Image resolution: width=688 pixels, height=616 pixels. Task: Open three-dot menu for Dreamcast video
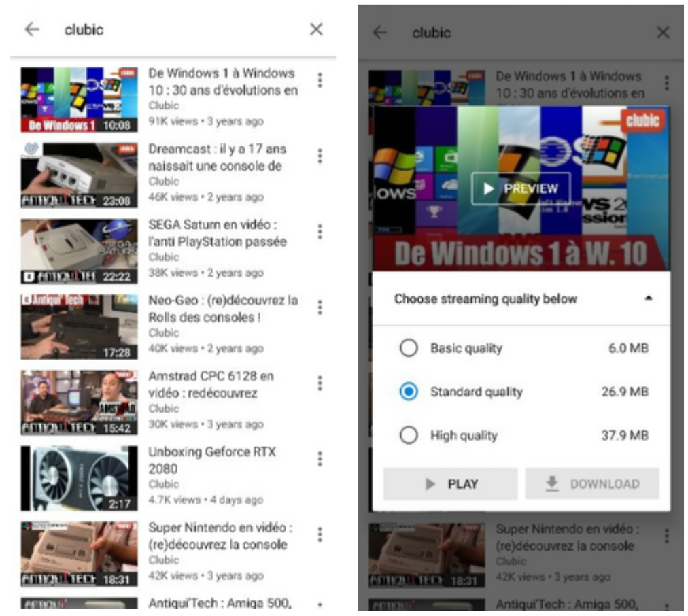tap(320, 156)
